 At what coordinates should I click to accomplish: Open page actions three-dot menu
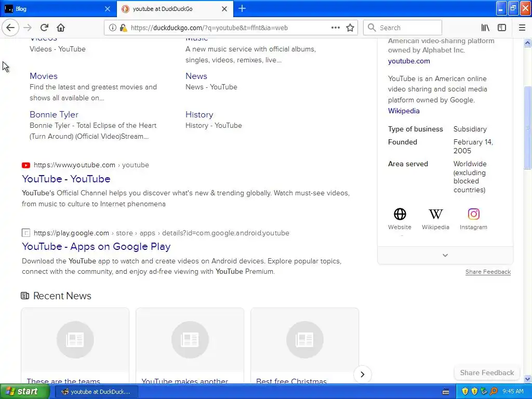click(335, 28)
